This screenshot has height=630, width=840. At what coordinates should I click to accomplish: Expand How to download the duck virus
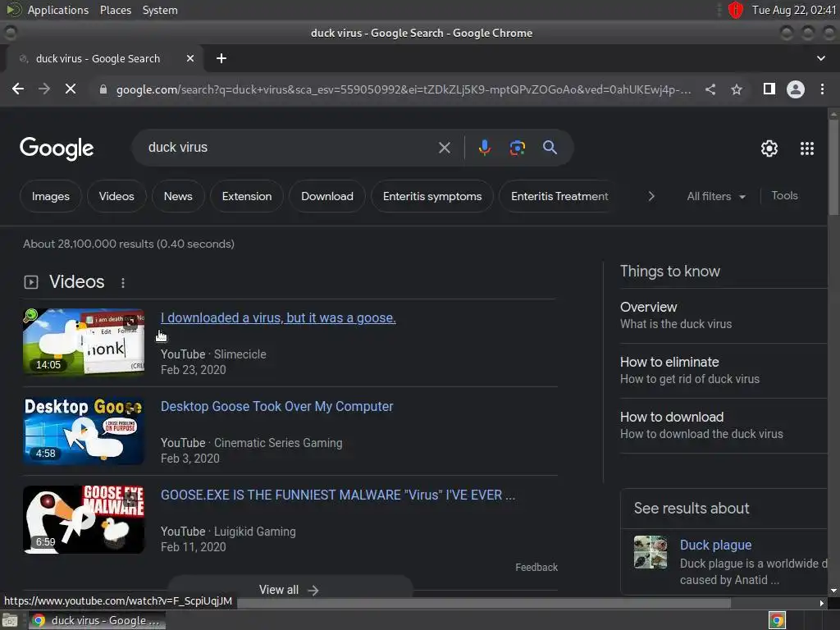(x=724, y=426)
